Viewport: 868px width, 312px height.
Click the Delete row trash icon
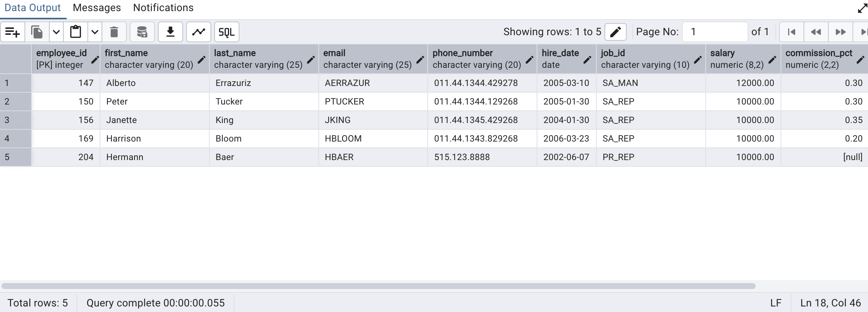pyautogui.click(x=114, y=32)
